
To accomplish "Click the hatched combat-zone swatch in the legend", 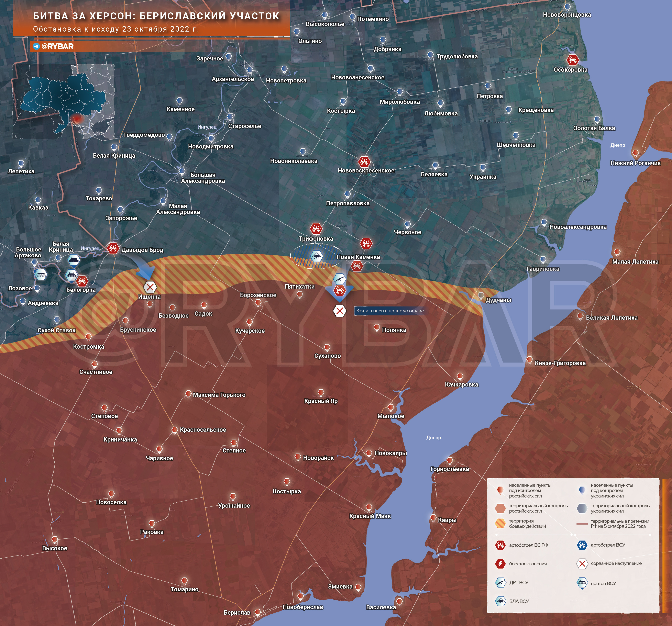I will (500, 523).
